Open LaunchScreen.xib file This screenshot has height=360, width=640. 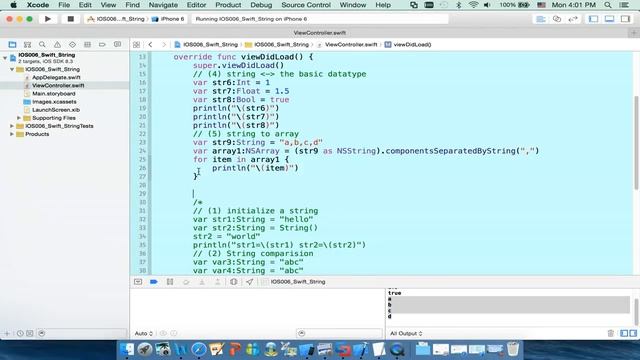[56, 110]
